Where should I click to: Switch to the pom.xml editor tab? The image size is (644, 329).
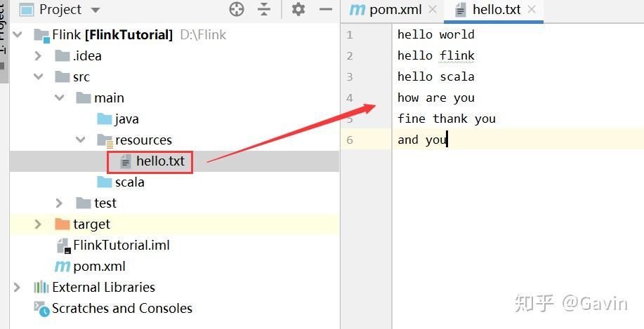(x=392, y=10)
